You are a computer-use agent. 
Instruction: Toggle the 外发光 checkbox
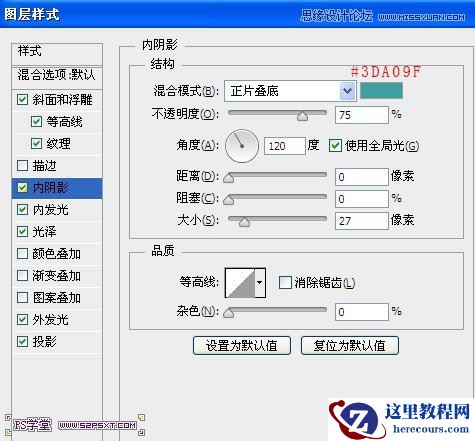click(22, 320)
